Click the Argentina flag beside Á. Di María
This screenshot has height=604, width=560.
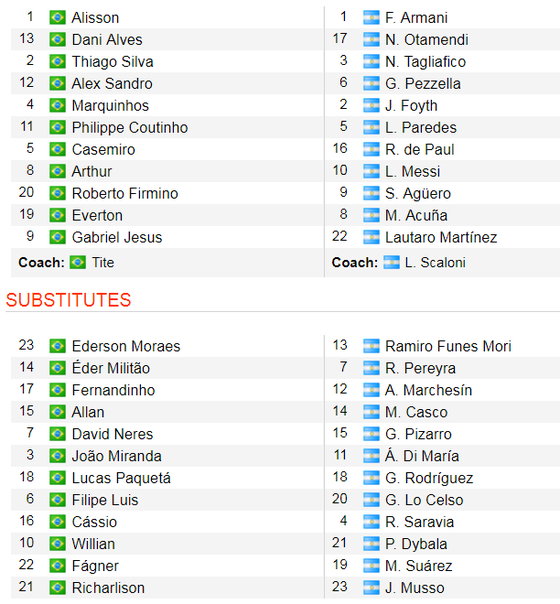point(371,456)
